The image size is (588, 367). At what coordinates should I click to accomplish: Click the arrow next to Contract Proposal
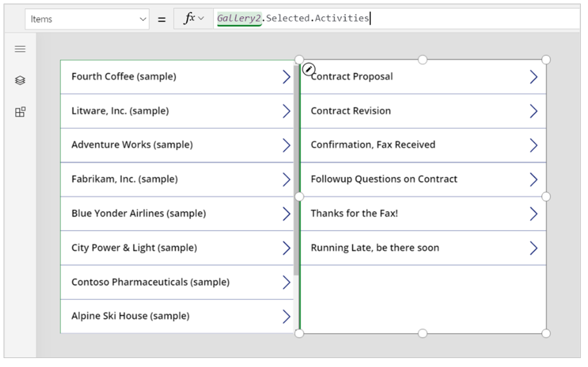coord(533,77)
